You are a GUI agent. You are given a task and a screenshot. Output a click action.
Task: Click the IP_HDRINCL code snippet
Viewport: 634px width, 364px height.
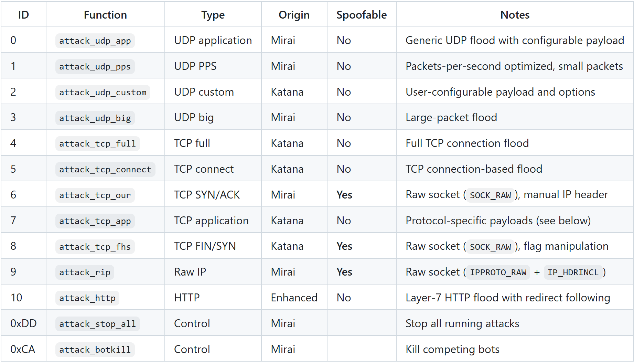coord(573,272)
